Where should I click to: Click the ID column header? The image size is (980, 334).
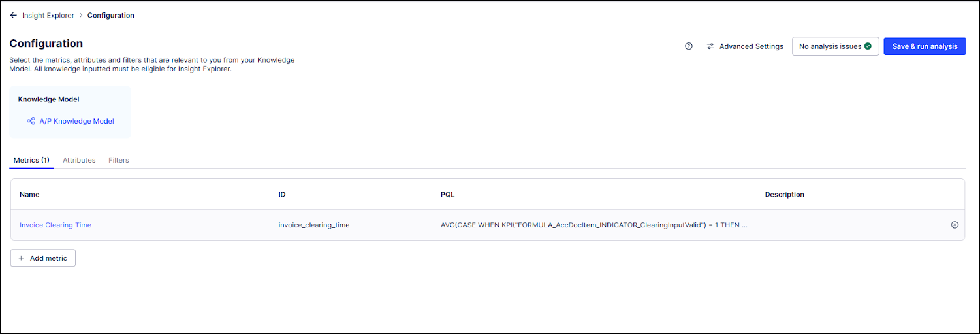pos(282,195)
